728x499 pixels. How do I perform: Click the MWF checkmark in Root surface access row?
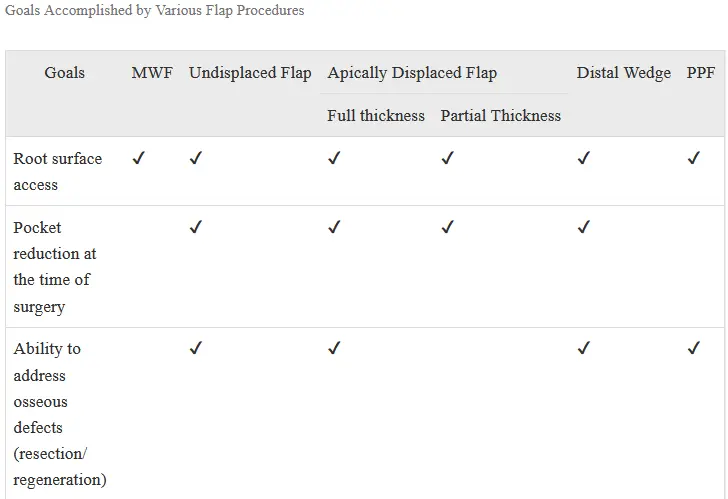point(138,158)
